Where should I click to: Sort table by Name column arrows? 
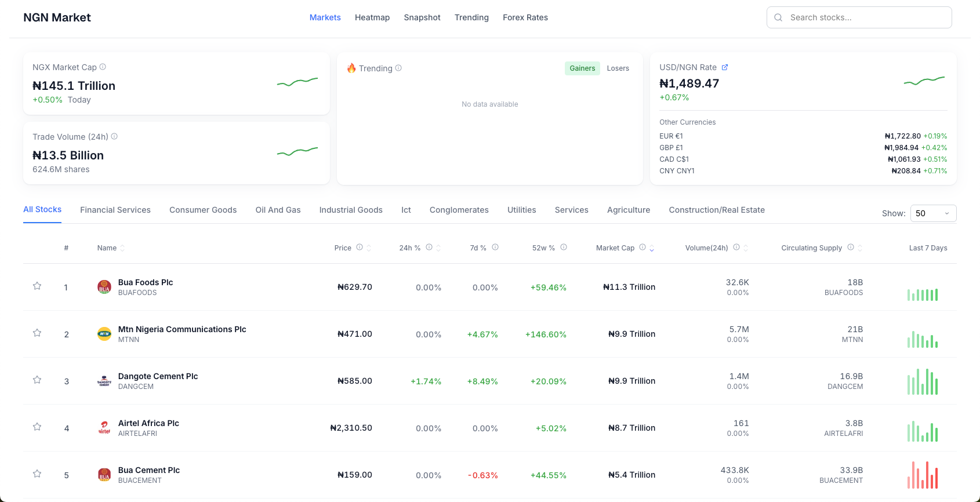click(x=122, y=248)
